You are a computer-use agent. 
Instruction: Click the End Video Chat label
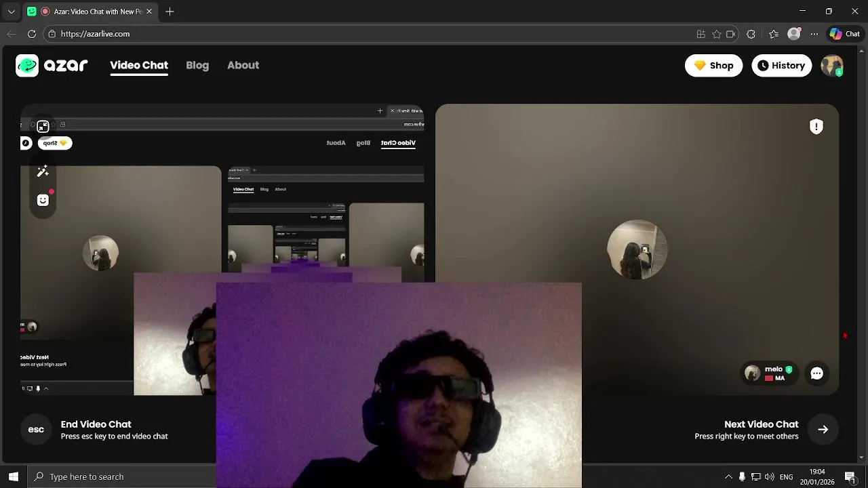pyautogui.click(x=96, y=424)
